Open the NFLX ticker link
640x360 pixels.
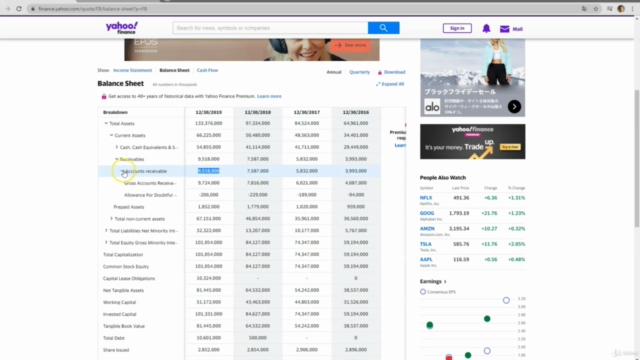click(426, 198)
